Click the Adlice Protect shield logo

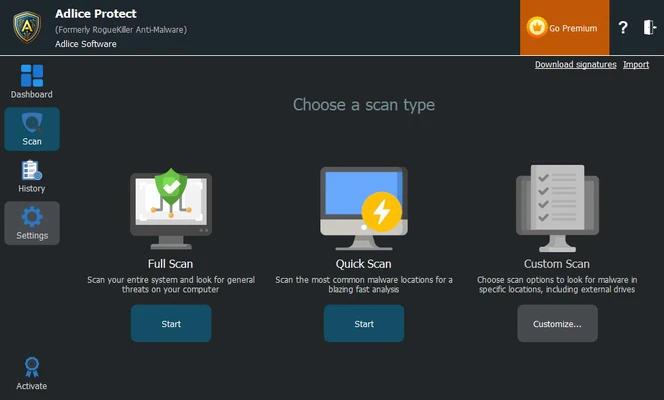tap(27, 27)
